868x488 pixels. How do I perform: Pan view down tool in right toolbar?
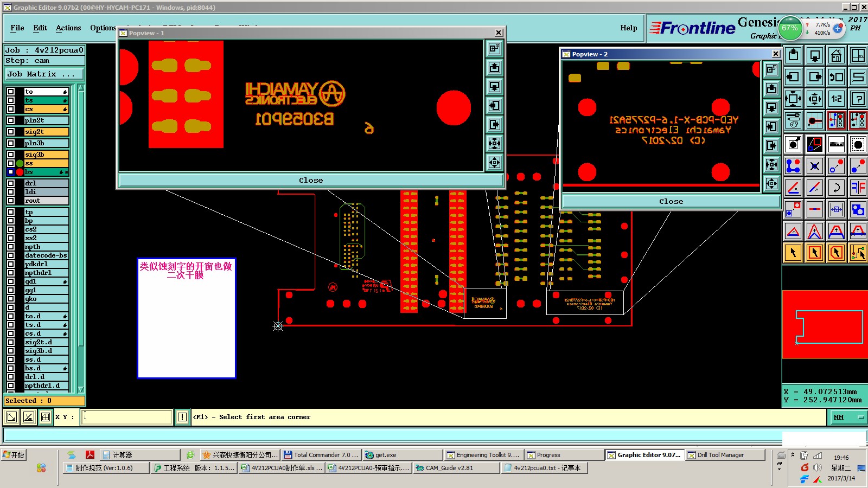coord(815,55)
